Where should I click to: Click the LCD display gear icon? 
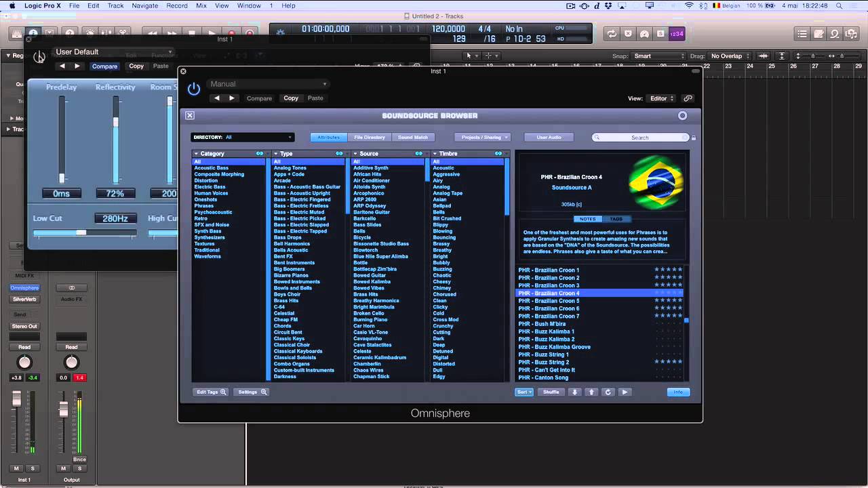tap(281, 32)
